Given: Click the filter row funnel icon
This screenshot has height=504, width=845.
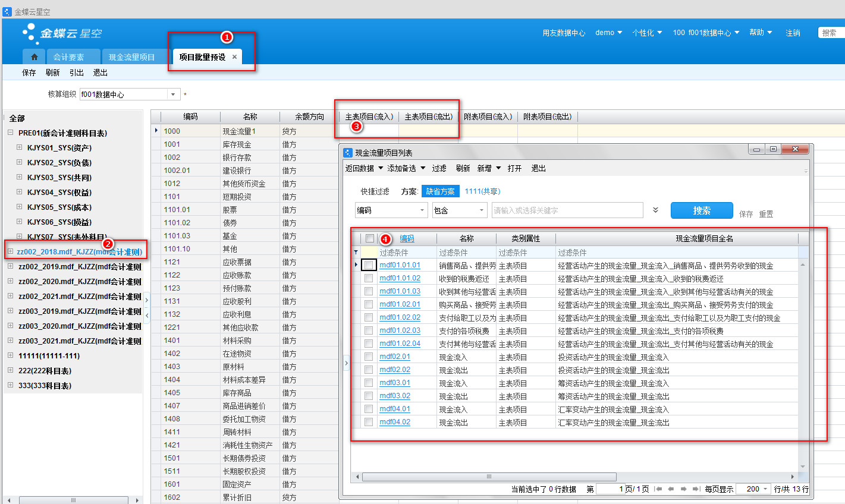Looking at the screenshot, I should [x=356, y=253].
